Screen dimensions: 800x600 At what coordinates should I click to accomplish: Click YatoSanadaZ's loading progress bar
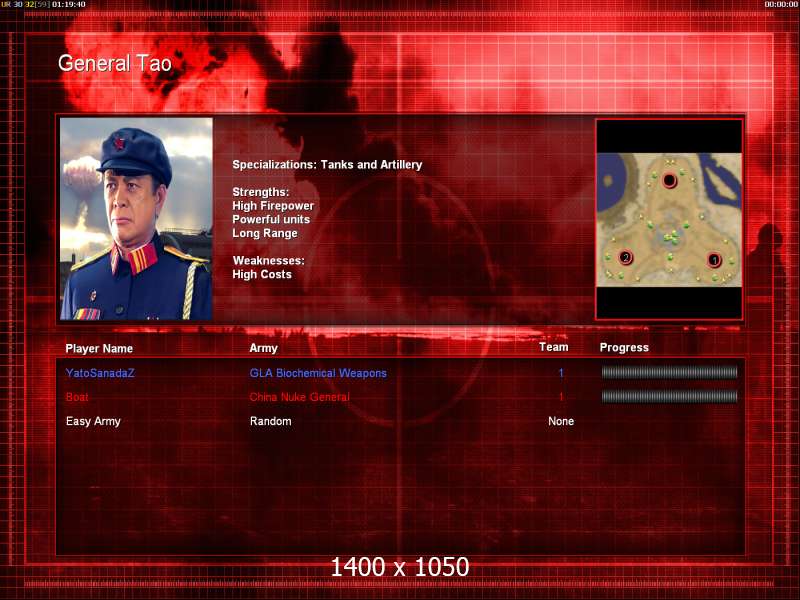tap(669, 372)
